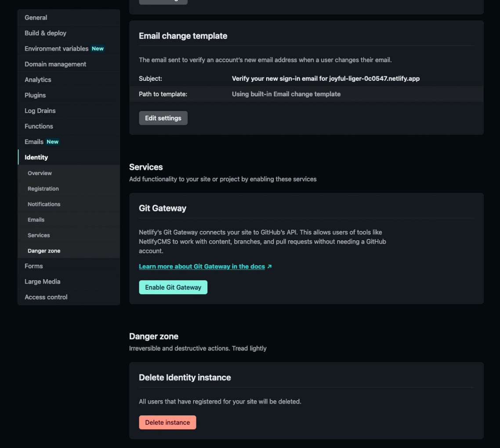This screenshot has height=448, width=500.
Task: Jump to Identity Emails subsection
Action: click(x=69, y=220)
